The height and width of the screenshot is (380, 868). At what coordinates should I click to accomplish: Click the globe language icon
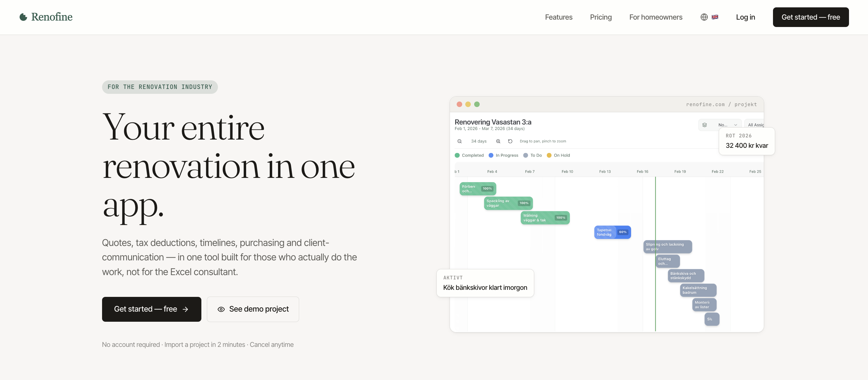coord(704,17)
